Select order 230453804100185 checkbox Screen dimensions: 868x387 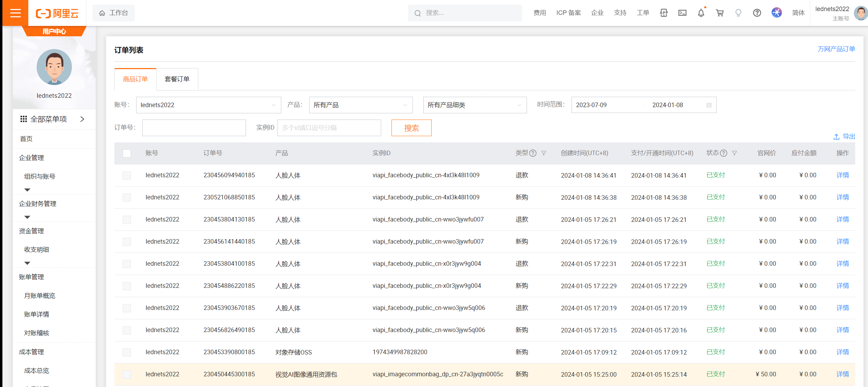coord(127,264)
